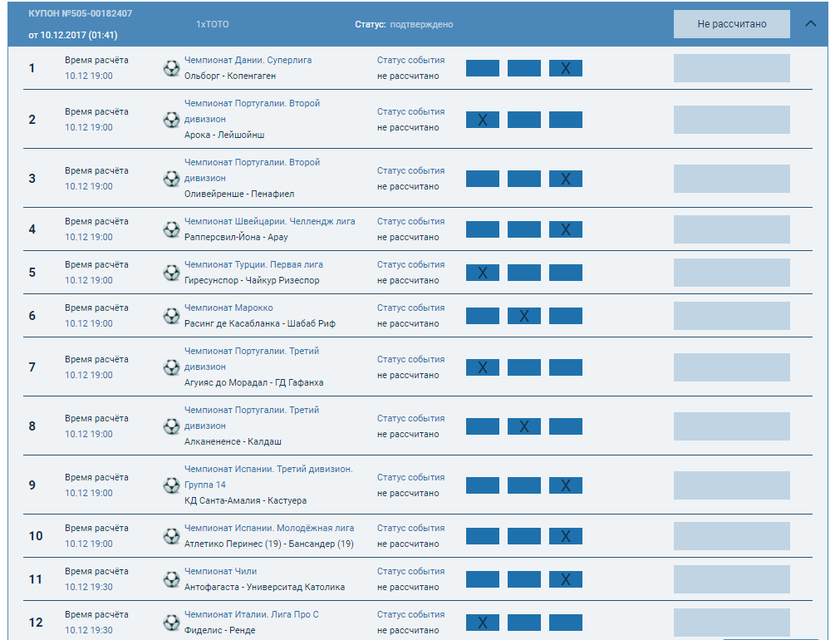Click match name Гиресунспор - Чайкур Ризеспор
This screenshot has height=640, width=840.
[252, 280]
